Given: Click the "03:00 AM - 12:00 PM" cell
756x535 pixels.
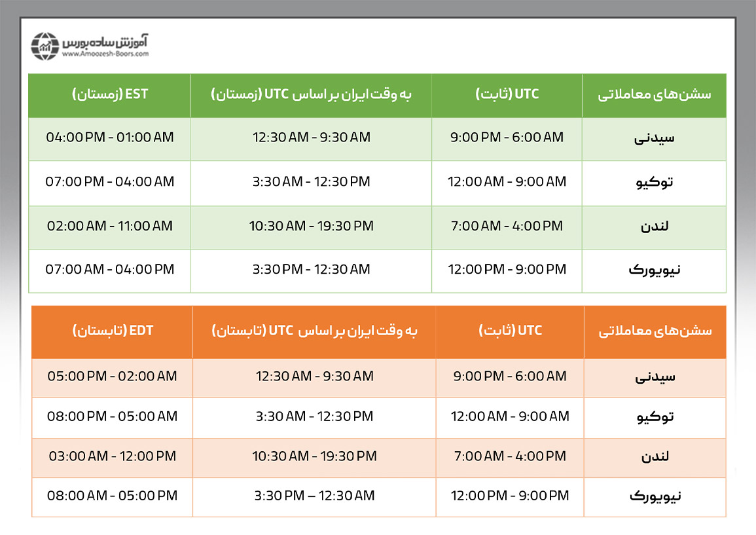Looking at the screenshot, I should click(113, 456).
